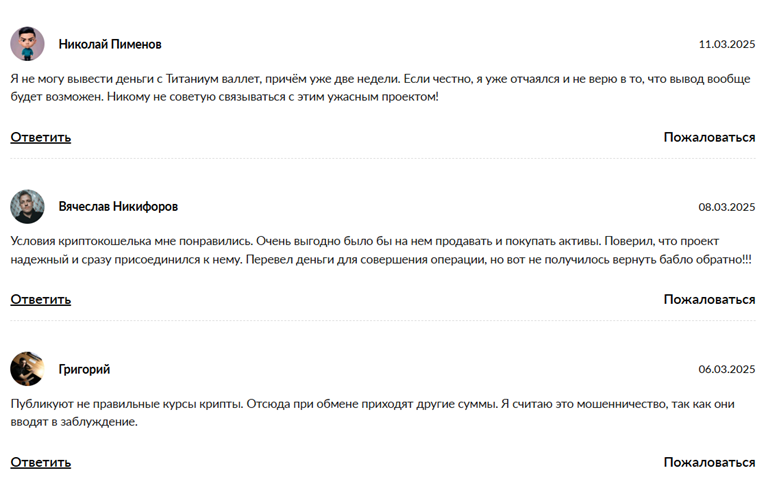Click the 06.03.2025 date stamp

(726, 369)
